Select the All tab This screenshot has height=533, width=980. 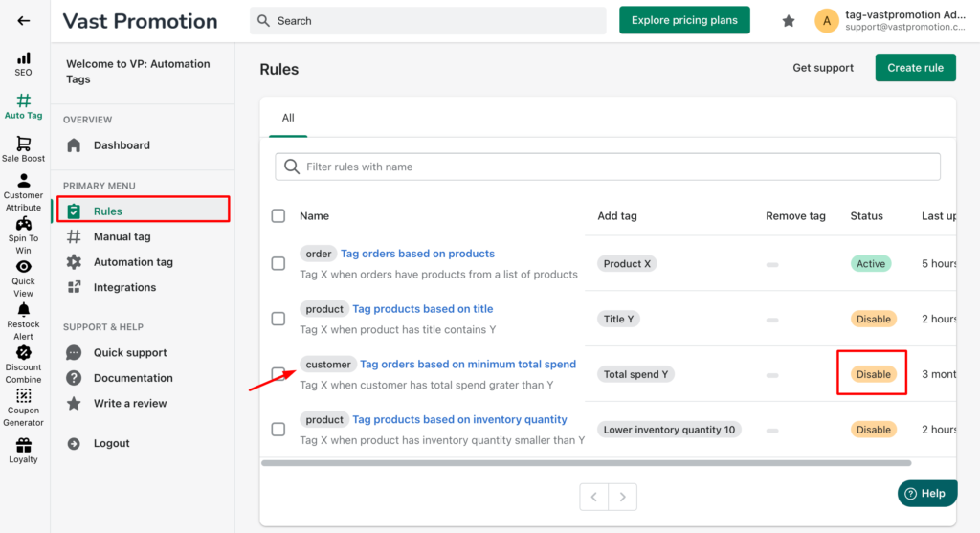(288, 118)
